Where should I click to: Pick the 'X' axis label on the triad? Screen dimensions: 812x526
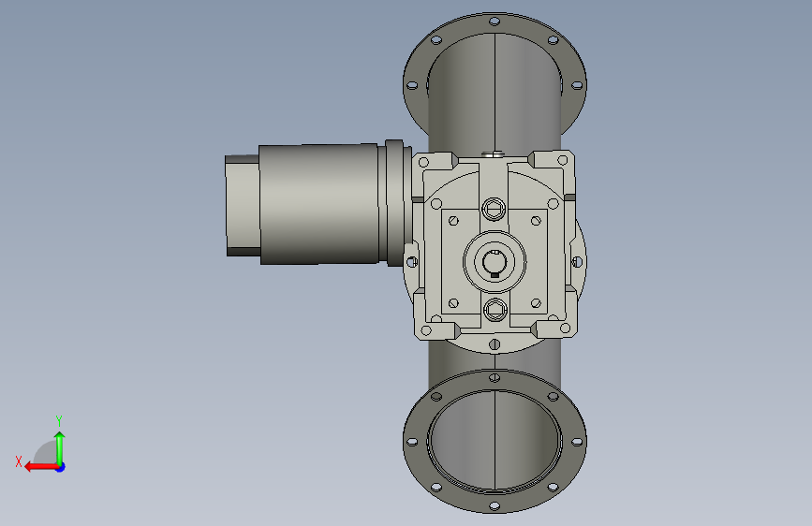[x=19, y=461]
